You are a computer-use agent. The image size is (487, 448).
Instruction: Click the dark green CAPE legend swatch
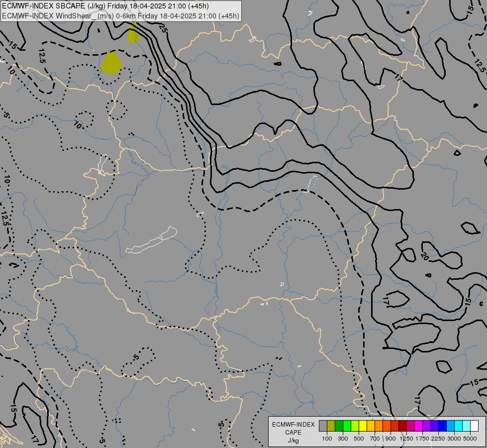click(339, 426)
